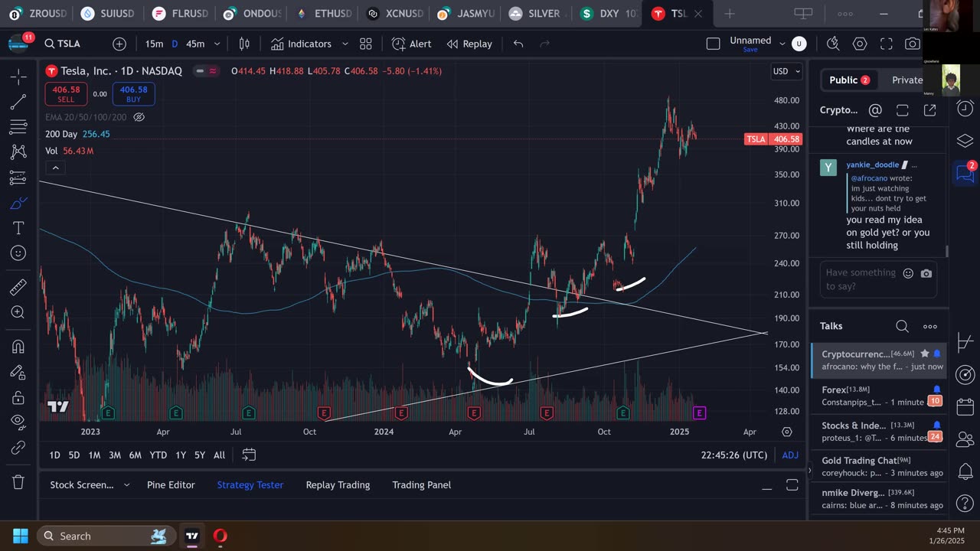The image size is (980, 551).
Task: Select the 15m timeframe
Action: coord(154,44)
